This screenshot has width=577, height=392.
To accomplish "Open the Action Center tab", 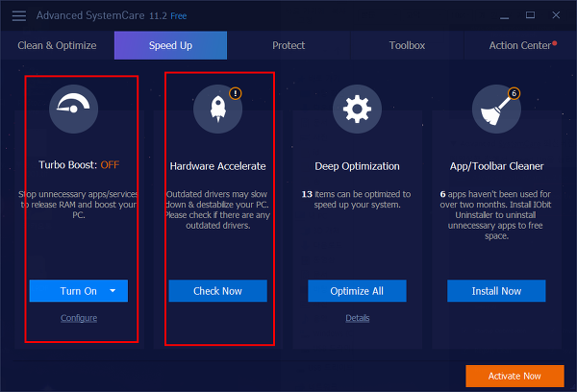I will [x=519, y=45].
